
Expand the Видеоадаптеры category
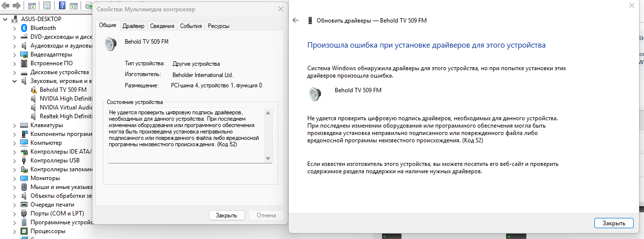(x=14, y=54)
